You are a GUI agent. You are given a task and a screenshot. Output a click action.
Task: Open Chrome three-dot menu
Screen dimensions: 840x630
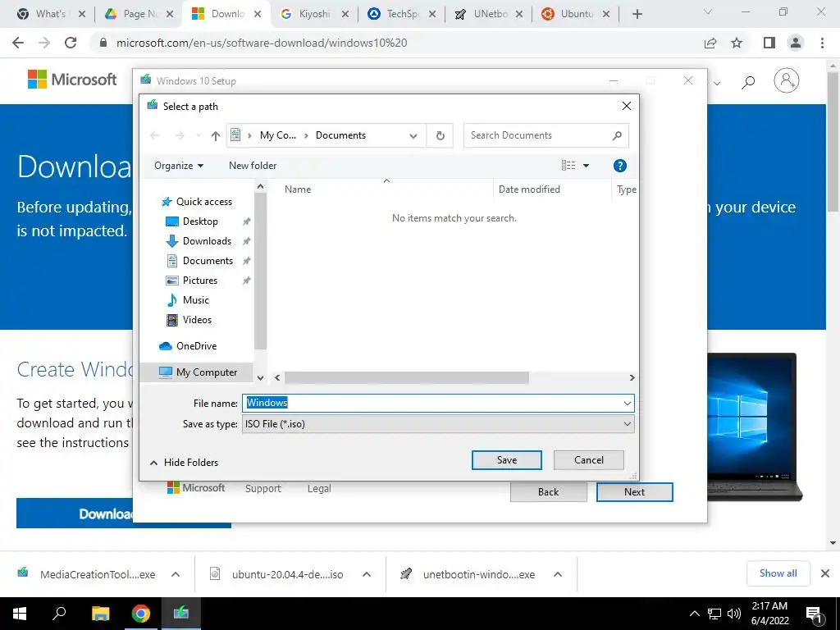(x=822, y=43)
